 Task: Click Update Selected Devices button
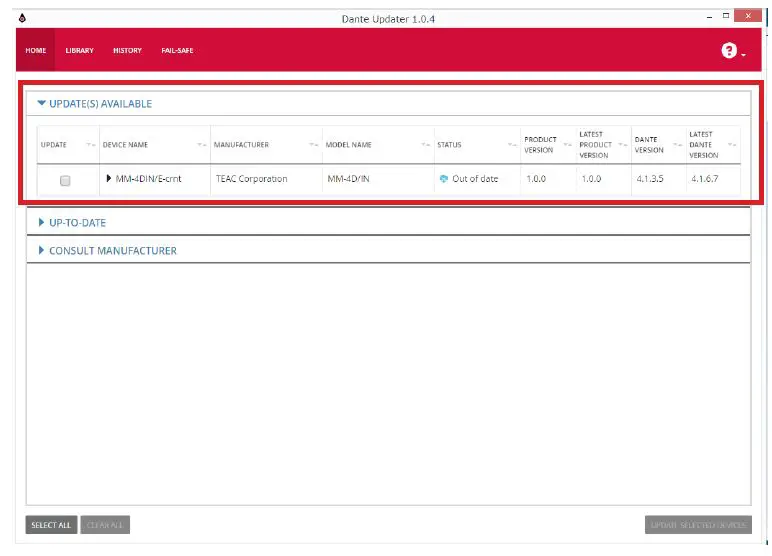click(698, 525)
